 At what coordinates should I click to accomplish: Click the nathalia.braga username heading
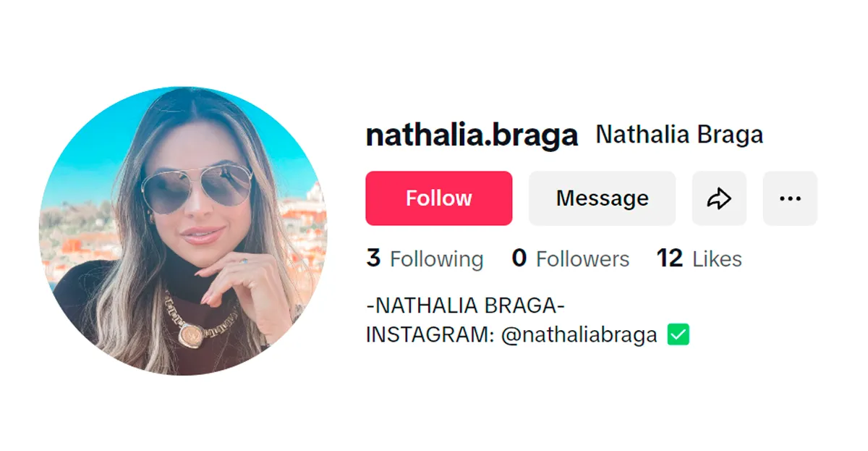coord(472,135)
